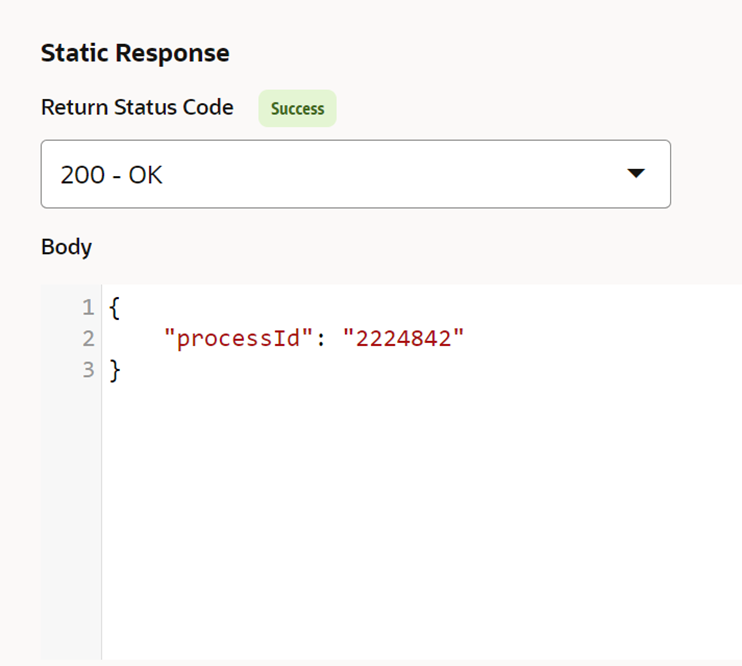Click the colon after the processId key
Image resolution: width=742 pixels, height=666 pixels.
click(323, 339)
